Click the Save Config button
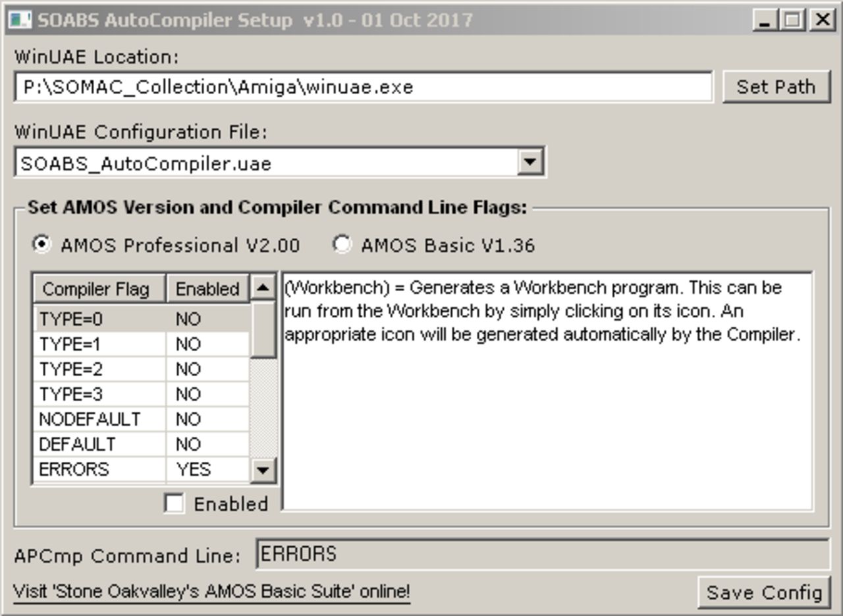 [x=763, y=592]
